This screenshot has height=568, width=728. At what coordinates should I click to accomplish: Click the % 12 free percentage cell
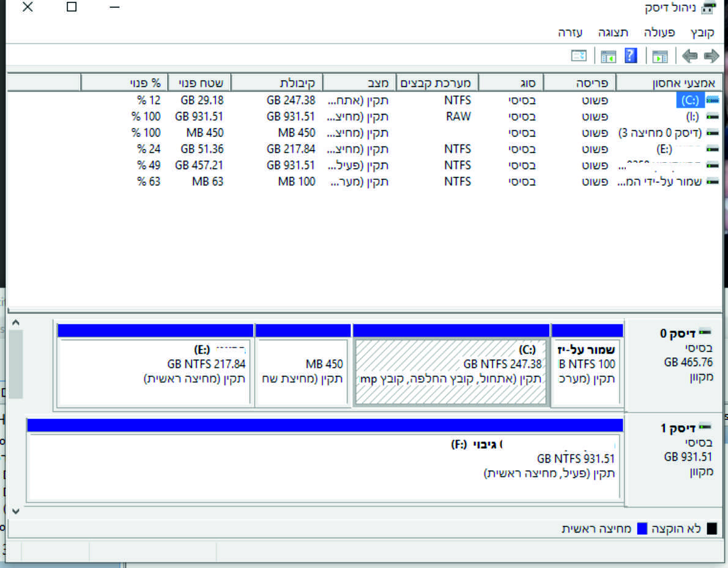[x=149, y=100]
